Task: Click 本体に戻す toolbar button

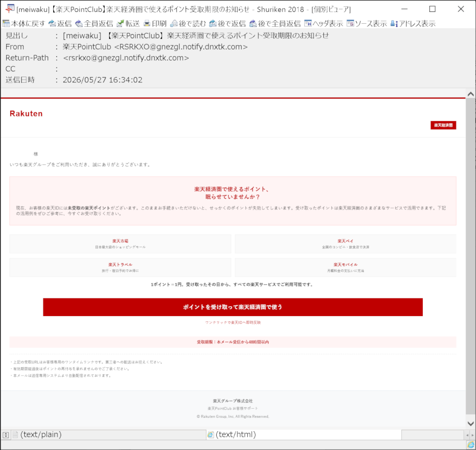Action: coord(24,23)
